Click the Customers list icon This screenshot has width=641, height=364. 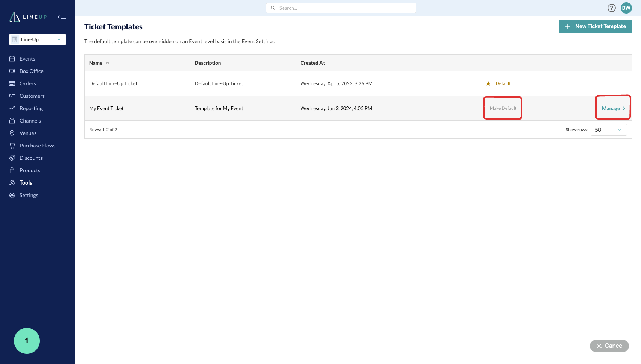12,96
